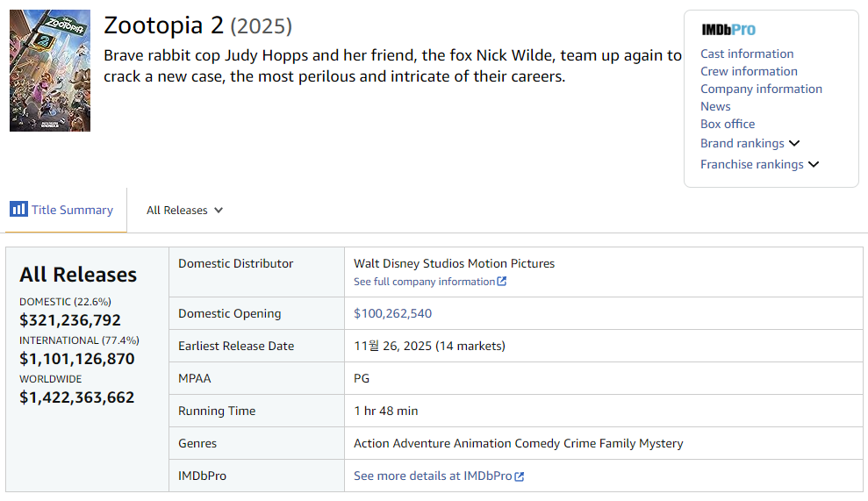Click the bar chart icon beside Title Summary
The height and width of the screenshot is (501, 868).
[x=18, y=210]
